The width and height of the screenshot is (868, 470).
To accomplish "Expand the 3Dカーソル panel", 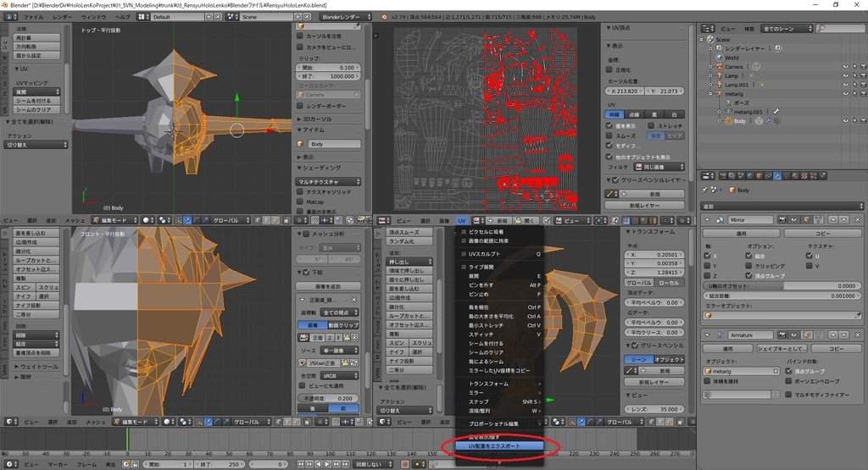I will (x=299, y=119).
